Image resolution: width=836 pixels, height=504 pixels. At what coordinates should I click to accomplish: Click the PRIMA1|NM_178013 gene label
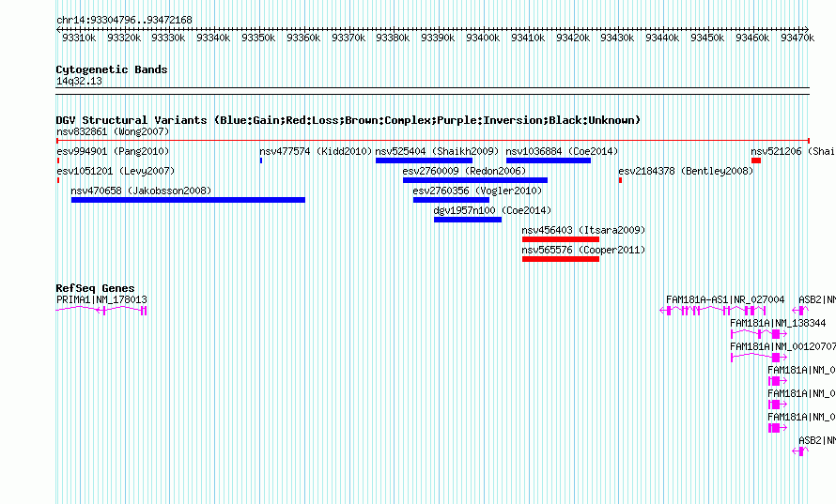[101, 300]
